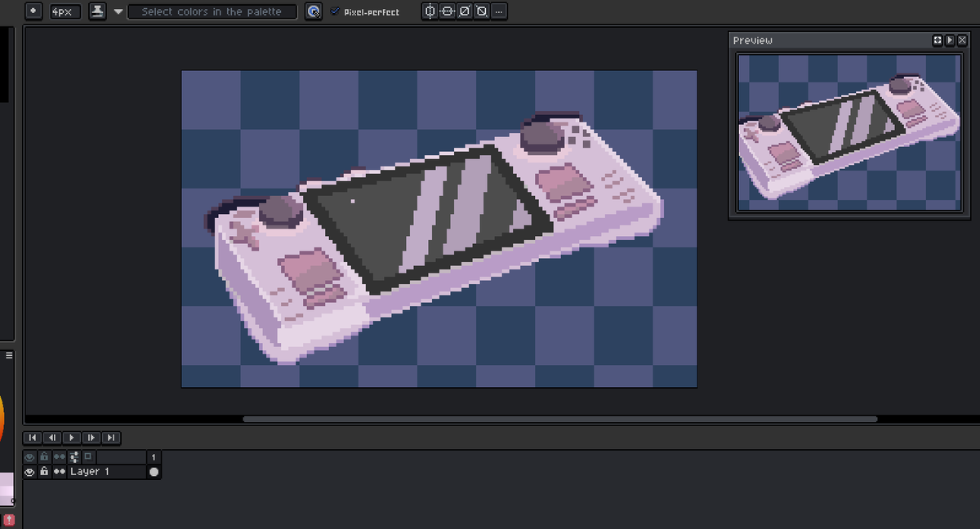This screenshot has width=980, height=529.
Task: Toggle continuous cels for all layers in header
Action: tap(60, 457)
